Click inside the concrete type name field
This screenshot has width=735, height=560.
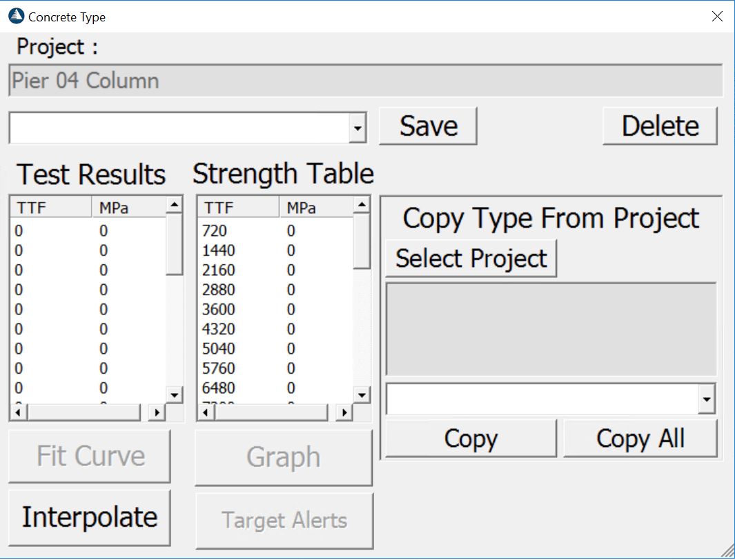(x=179, y=128)
